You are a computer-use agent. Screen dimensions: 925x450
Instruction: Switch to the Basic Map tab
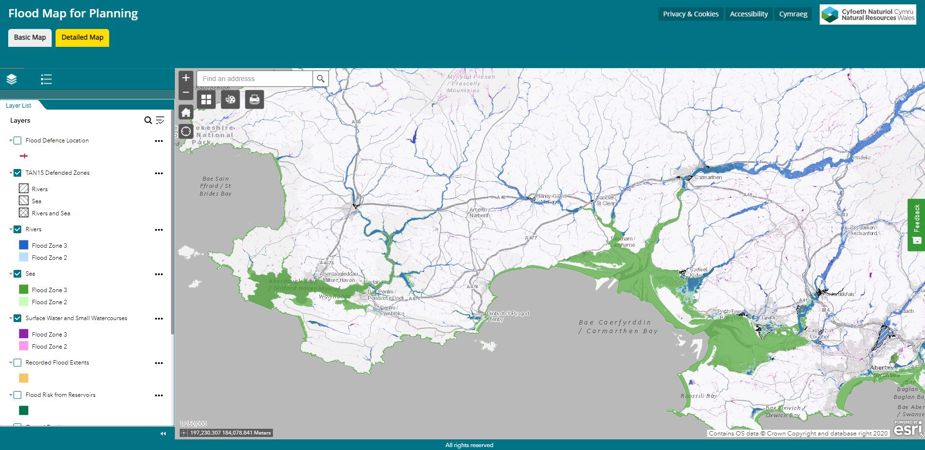30,38
